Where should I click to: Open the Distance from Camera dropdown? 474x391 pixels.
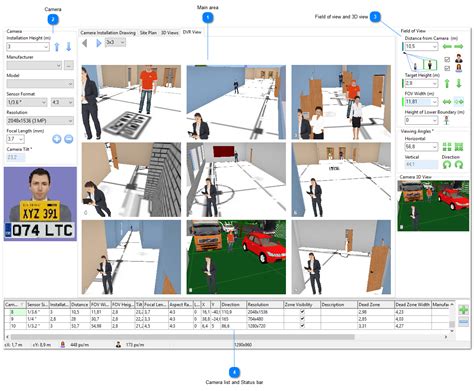pos(434,47)
